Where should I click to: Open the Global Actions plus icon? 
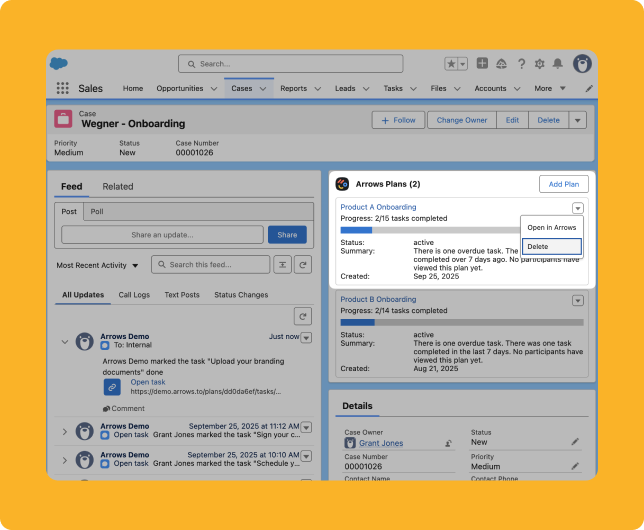coord(482,63)
